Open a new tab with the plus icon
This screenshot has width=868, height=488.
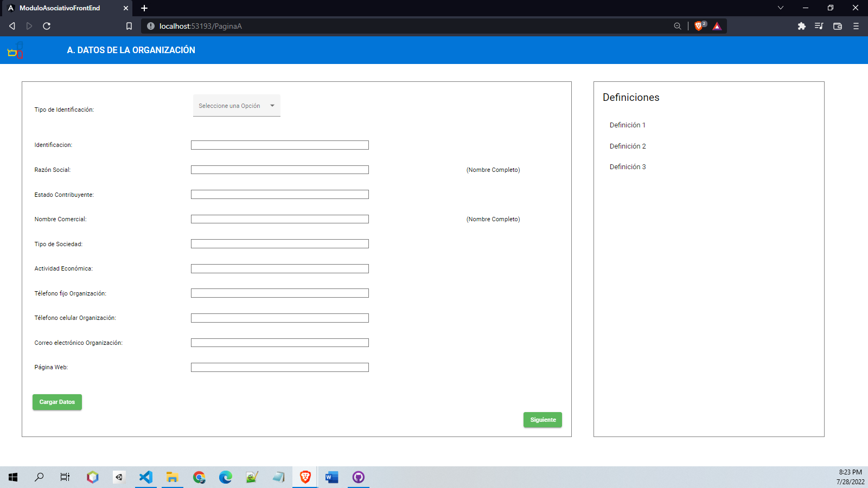pos(144,8)
